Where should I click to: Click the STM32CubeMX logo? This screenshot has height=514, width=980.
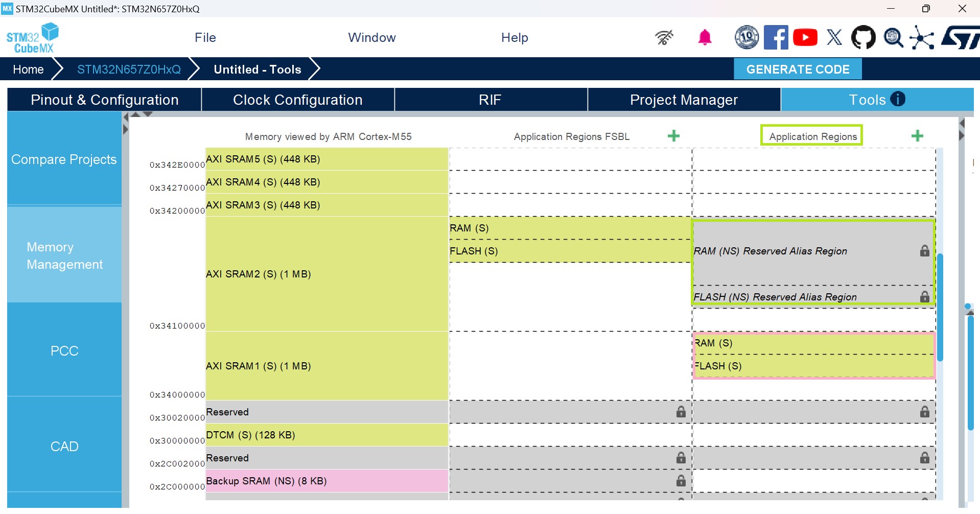(x=33, y=38)
